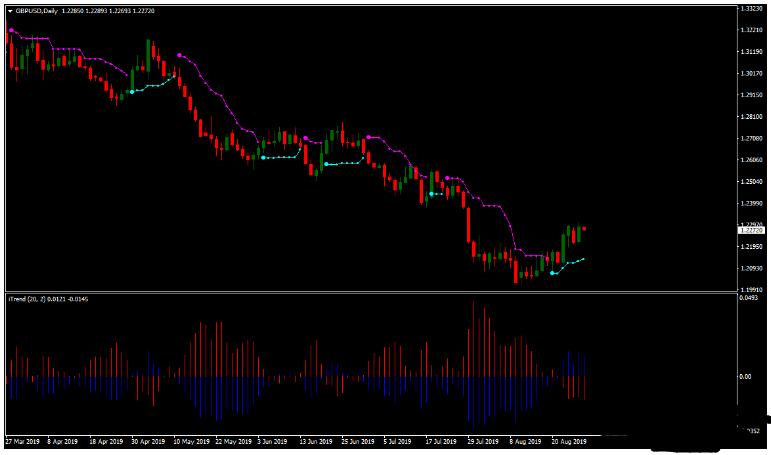
Task: Click the 10 May 2019 date label
Action: (191, 442)
